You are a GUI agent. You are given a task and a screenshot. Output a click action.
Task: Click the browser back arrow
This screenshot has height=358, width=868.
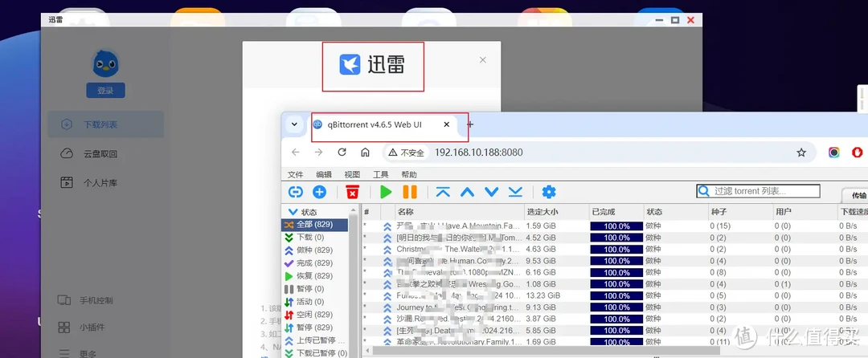[x=296, y=153]
